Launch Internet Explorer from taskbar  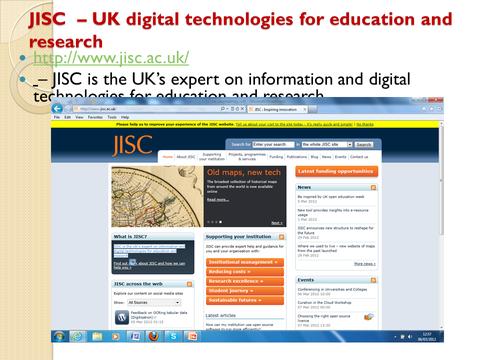(x=77, y=336)
